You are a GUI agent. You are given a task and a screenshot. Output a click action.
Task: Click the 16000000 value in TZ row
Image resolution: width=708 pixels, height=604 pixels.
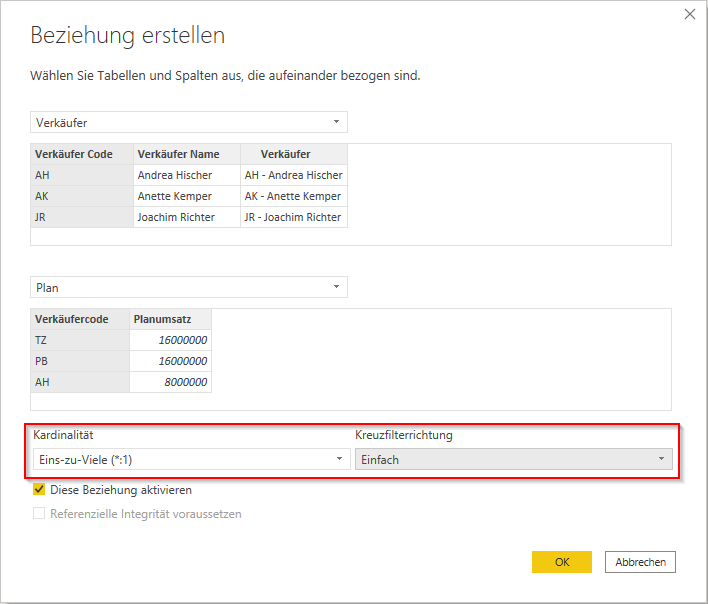170,340
